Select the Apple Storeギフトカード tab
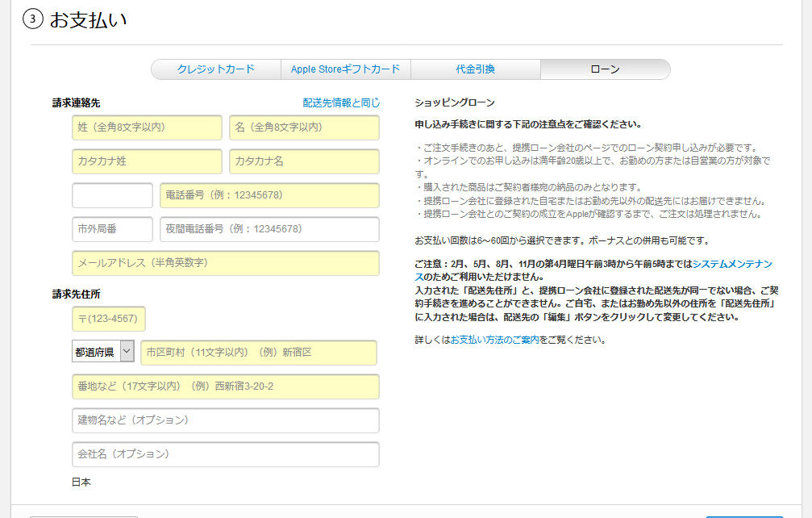 346,69
